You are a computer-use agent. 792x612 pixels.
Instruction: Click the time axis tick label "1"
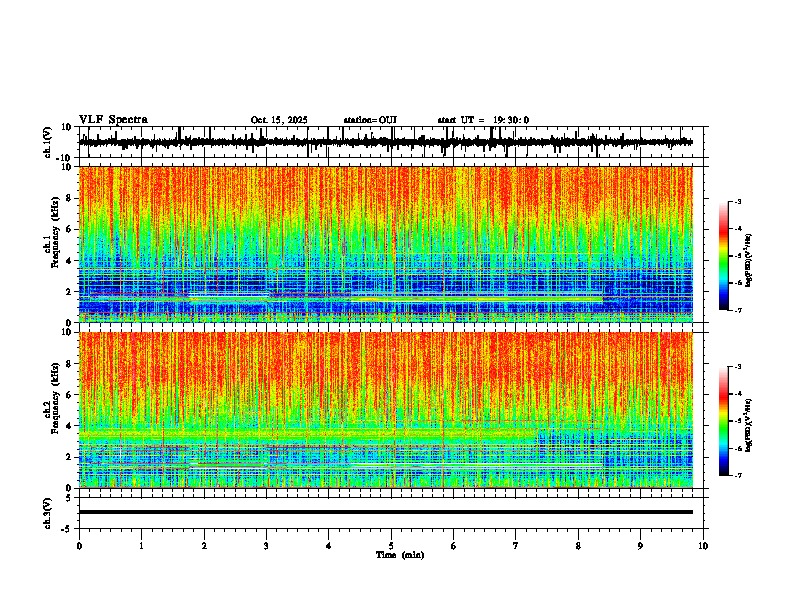click(141, 546)
